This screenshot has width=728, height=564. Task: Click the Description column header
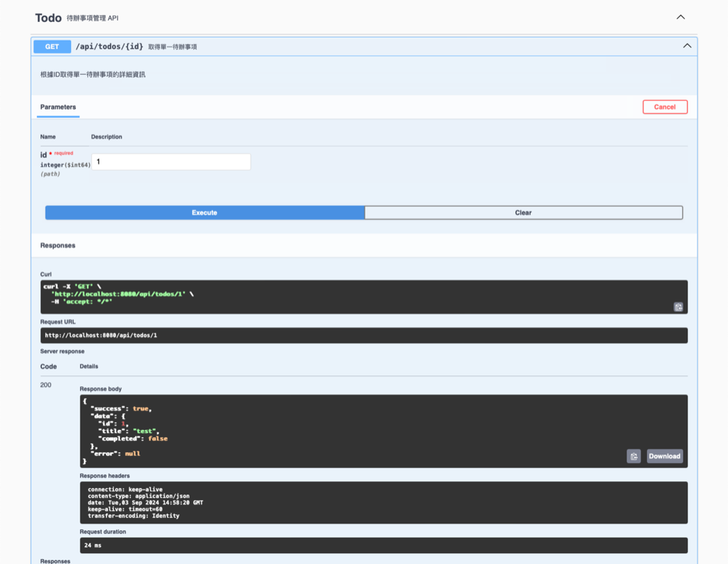107,137
